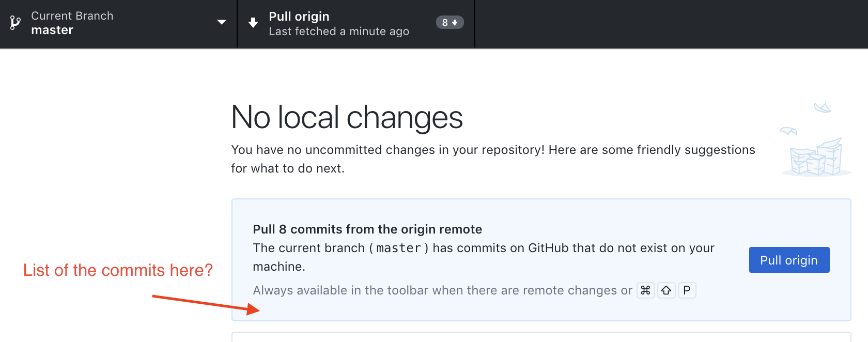This screenshot has width=868, height=342.
Task: Click the Command key shortcut icon
Action: coord(645,290)
